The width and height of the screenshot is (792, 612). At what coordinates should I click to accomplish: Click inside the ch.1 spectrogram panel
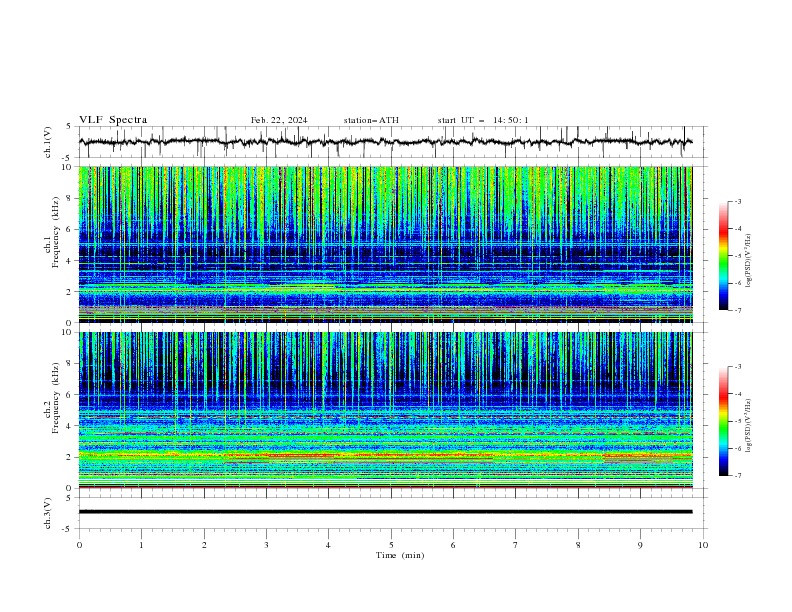[385, 244]
